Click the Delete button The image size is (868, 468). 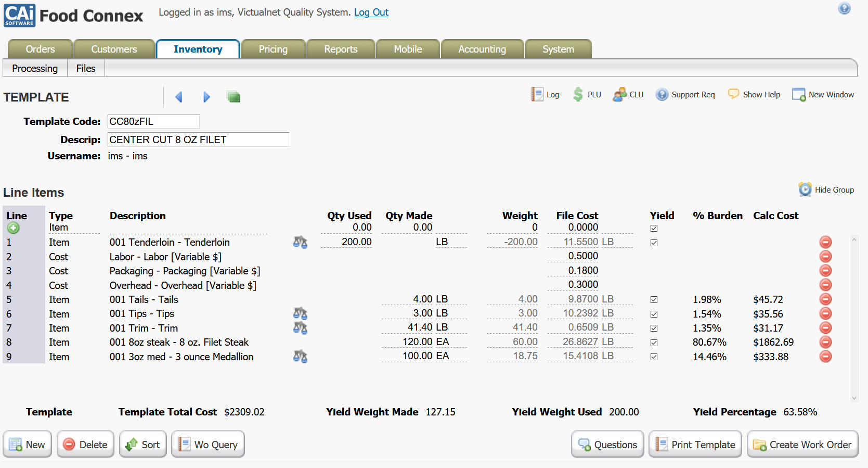click(85, 444)
